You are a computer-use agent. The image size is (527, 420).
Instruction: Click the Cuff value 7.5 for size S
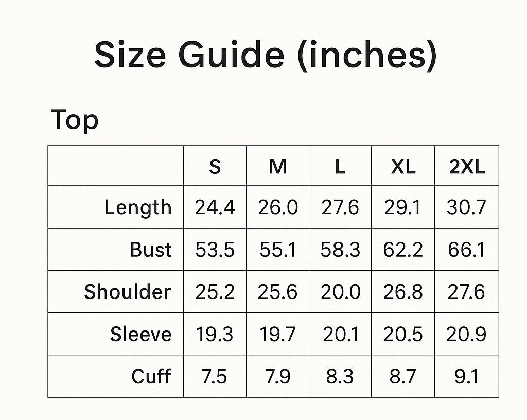pyautogui.click(x=215, y=376)
